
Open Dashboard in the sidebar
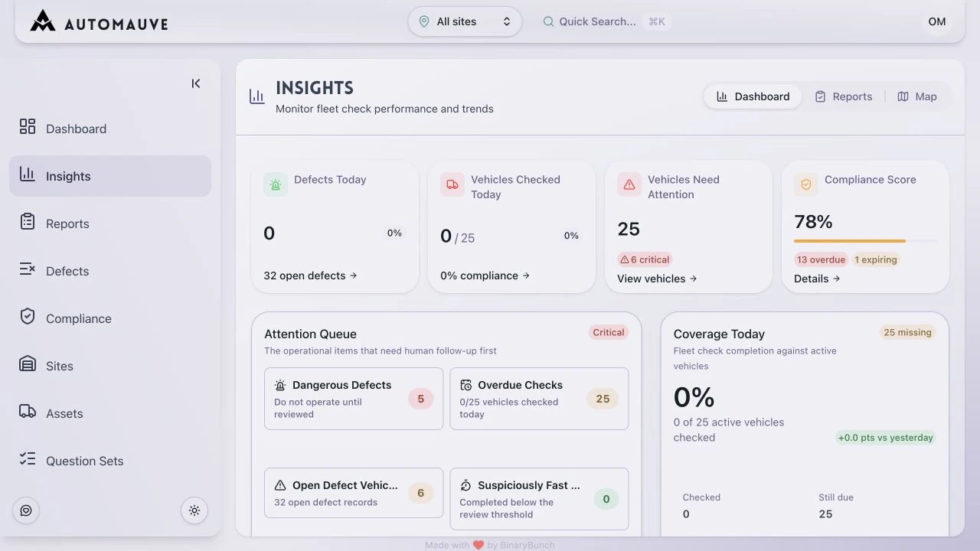(110, 129)
